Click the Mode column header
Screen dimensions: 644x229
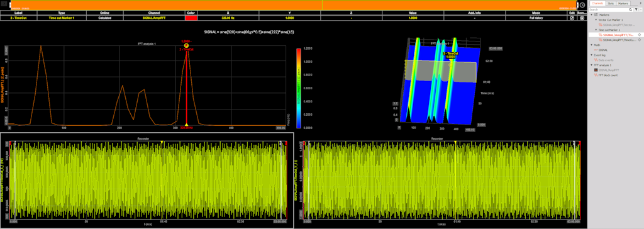pos(536,13)
